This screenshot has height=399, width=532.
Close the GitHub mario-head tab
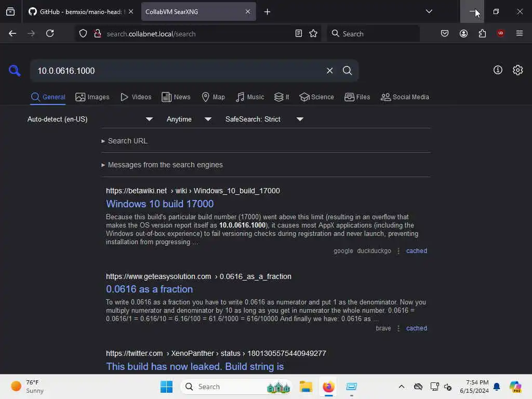130,11
